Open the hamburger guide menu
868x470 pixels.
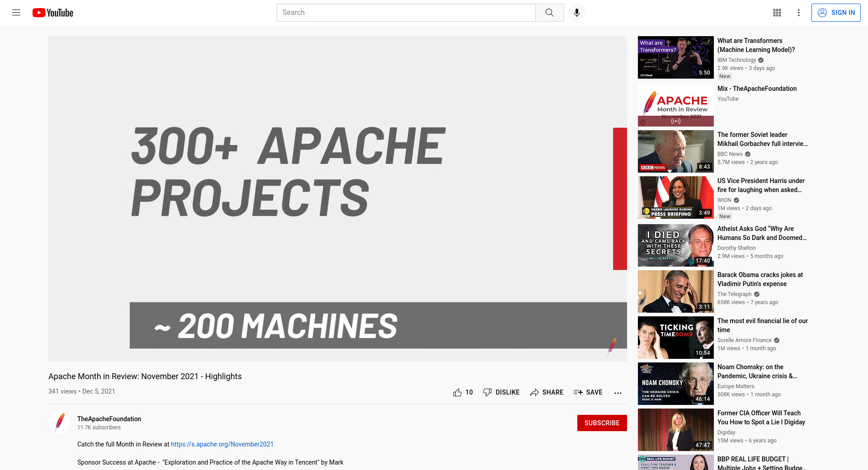(16, 13)
